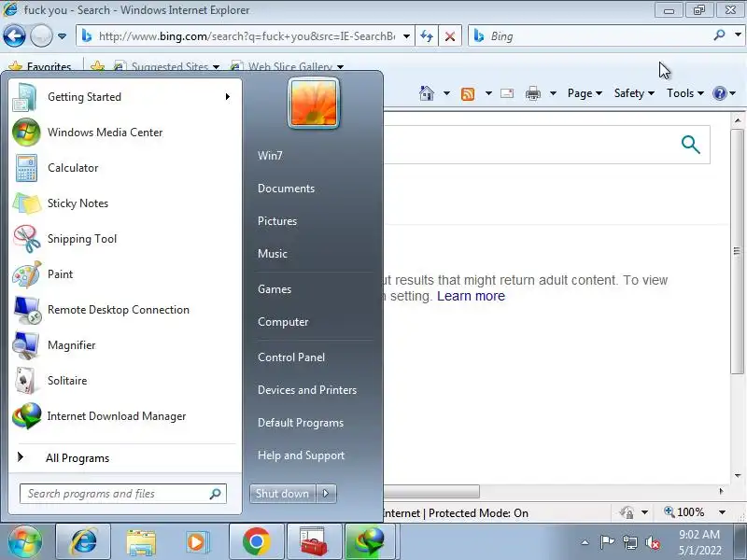The image size is (747, 560).
Task: Open Paint from the Start menu
Action: (125, 274)
